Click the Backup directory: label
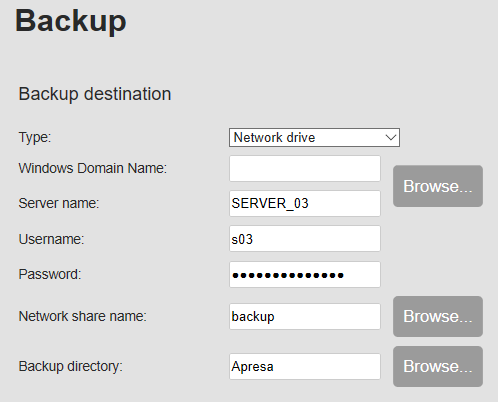 point(70,366)
